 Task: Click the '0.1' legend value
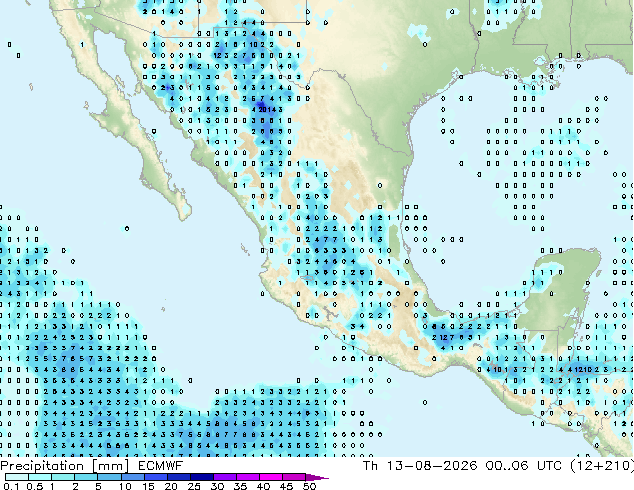tap(11, 486)
